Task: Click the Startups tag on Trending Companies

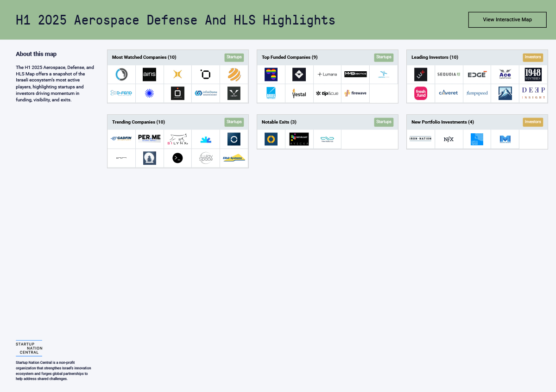Action: [234, 122]
